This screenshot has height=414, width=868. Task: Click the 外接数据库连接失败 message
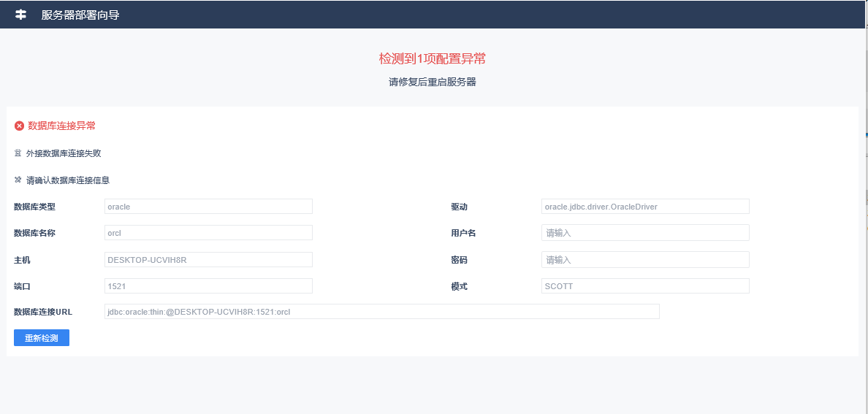coord(64,153)
